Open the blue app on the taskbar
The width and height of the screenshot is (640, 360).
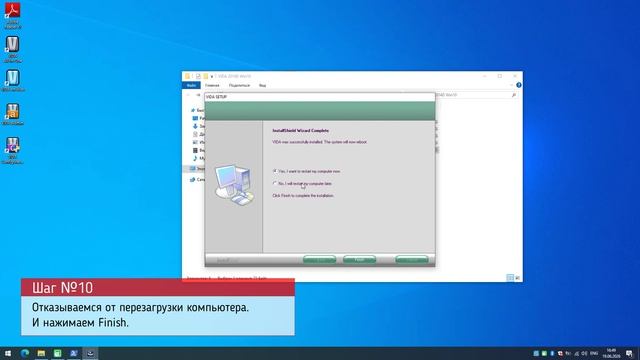tap(74, 353)
